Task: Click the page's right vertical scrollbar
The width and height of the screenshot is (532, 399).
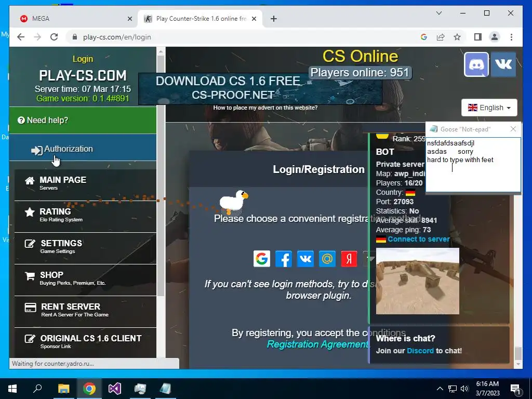Action: coord(518,353)
